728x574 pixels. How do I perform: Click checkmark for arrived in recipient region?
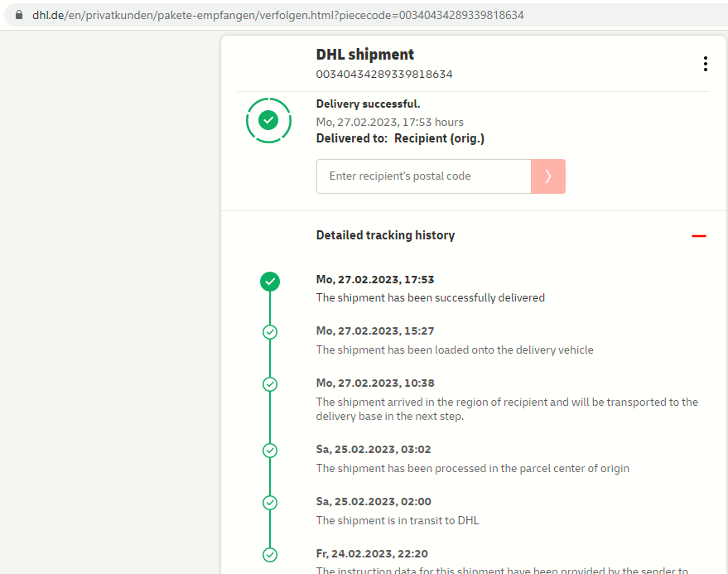pyautogui.click(x=269, y=384)
